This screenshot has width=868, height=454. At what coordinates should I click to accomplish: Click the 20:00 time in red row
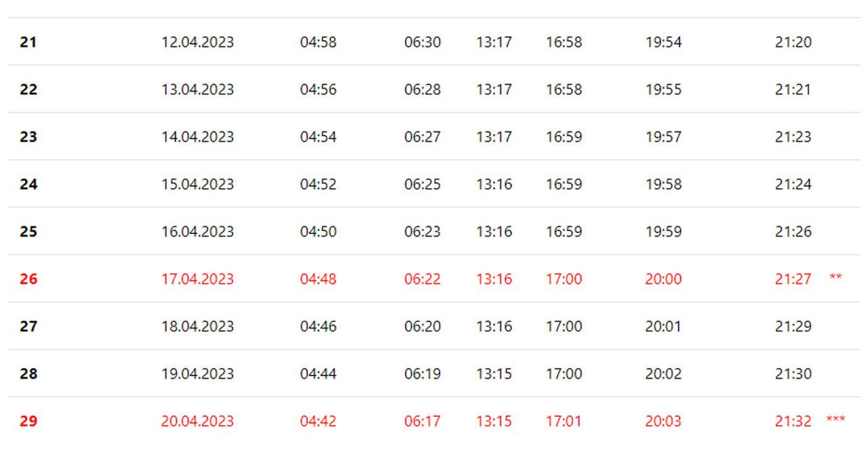[x=663, y=279]
